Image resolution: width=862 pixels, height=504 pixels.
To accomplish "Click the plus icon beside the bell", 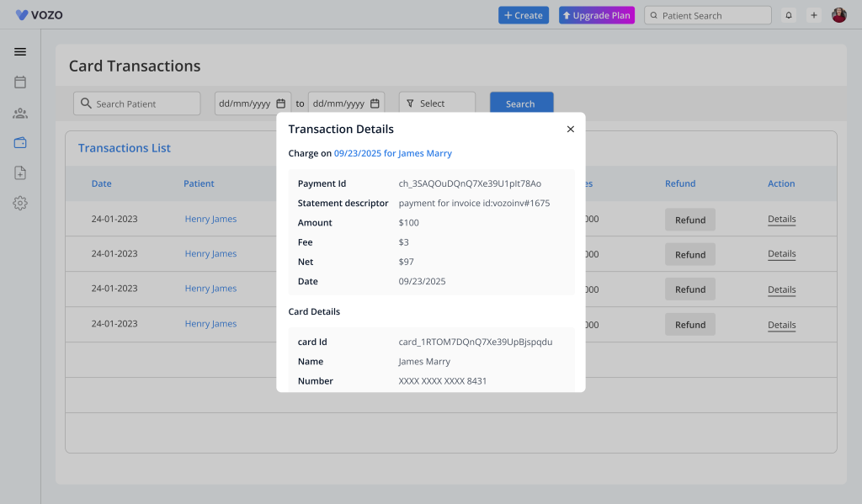I will (x=813, y=15).
